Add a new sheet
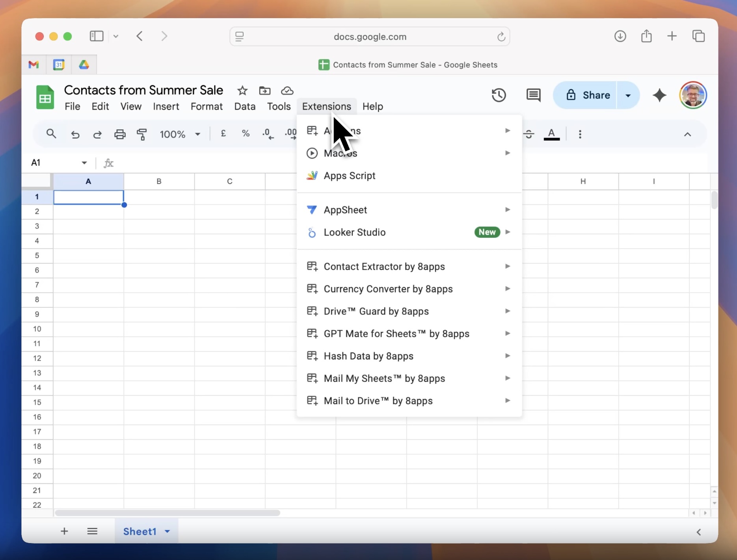Screen dimensions: 737x560 click(64, 531)
